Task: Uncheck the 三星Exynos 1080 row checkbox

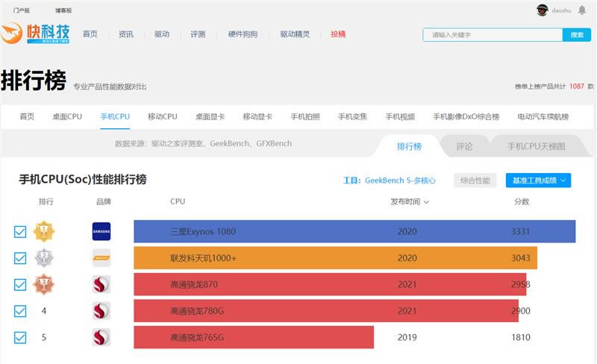Action: (20, 232)
